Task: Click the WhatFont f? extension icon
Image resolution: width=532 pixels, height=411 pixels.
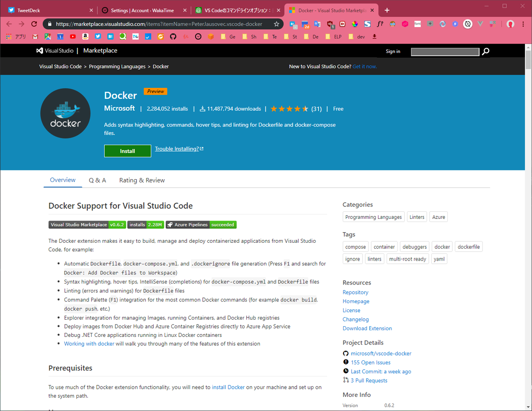Action: tap(380, 24)
